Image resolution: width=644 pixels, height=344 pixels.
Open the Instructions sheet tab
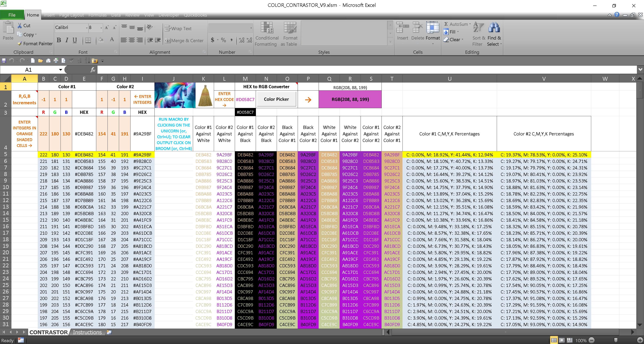point(87,332)
